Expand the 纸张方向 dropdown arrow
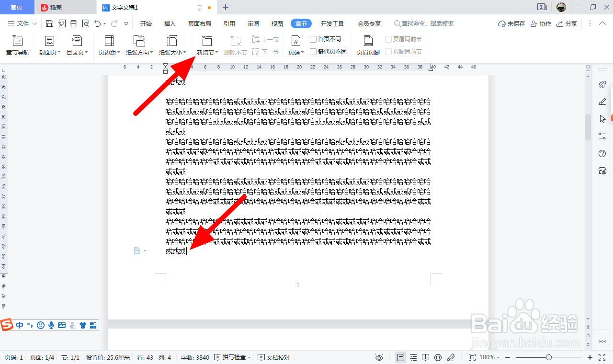613x364 pixels. point(152,53)
